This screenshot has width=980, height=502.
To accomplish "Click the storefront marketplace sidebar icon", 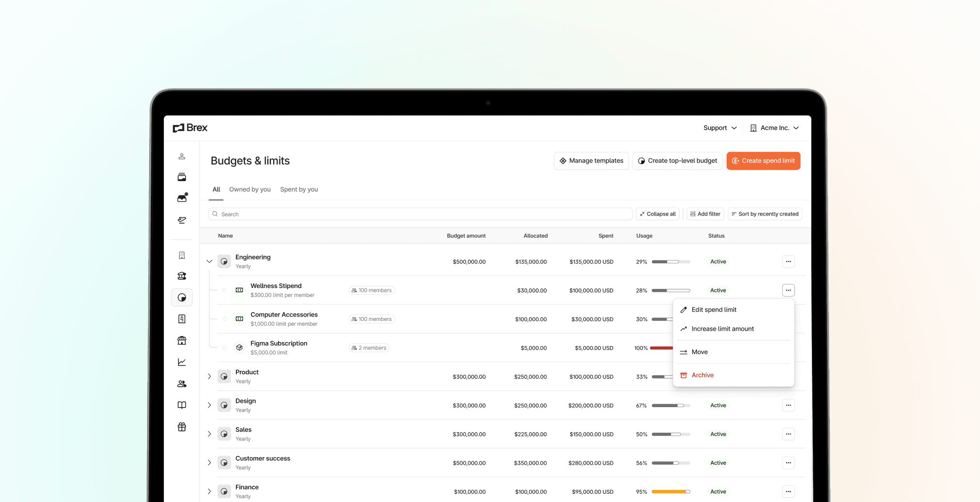I will pyautogui.click(x=182, y=341).
